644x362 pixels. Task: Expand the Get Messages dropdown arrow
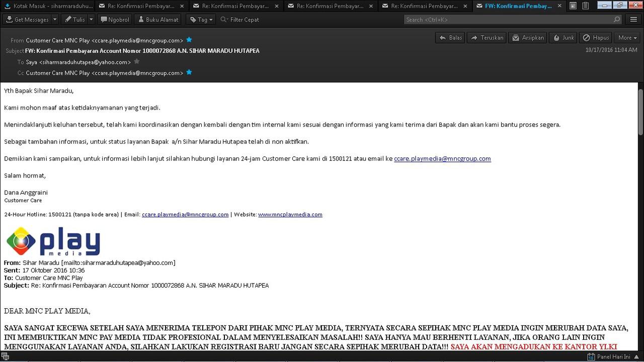[55, 20]
